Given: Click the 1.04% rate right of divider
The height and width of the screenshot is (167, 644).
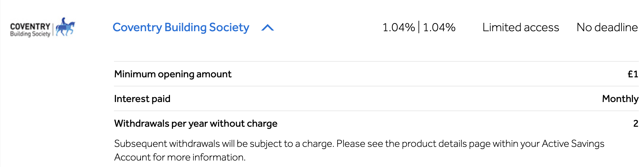Looking at the screenshot, I should (439, 28).
